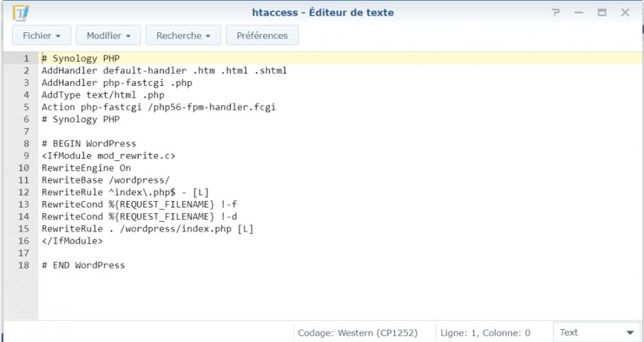Viewport: 644px width, 342px height.
Task: Place cursor on the RewriteEngine On line
Action: tap(86, 167)
